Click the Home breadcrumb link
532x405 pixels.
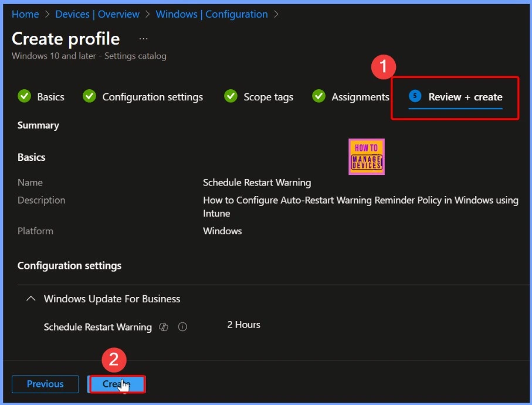25,14
